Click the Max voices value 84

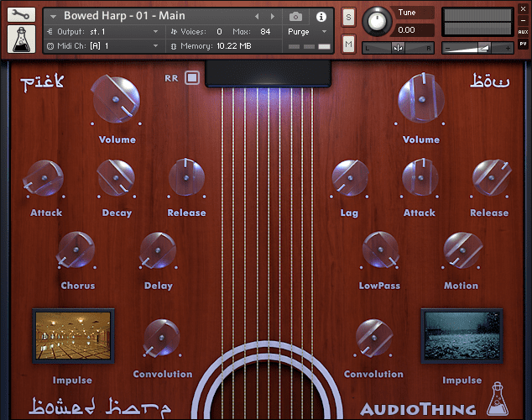click(265, 32)
